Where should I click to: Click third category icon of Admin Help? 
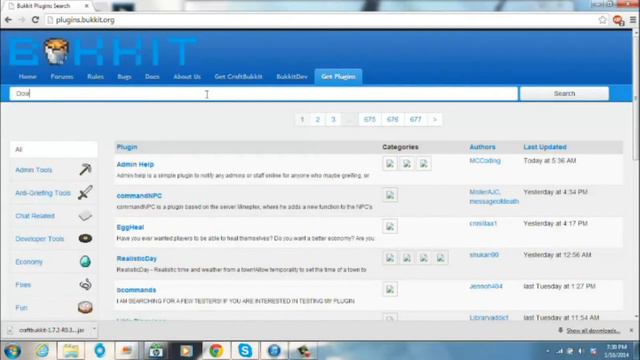424,164
